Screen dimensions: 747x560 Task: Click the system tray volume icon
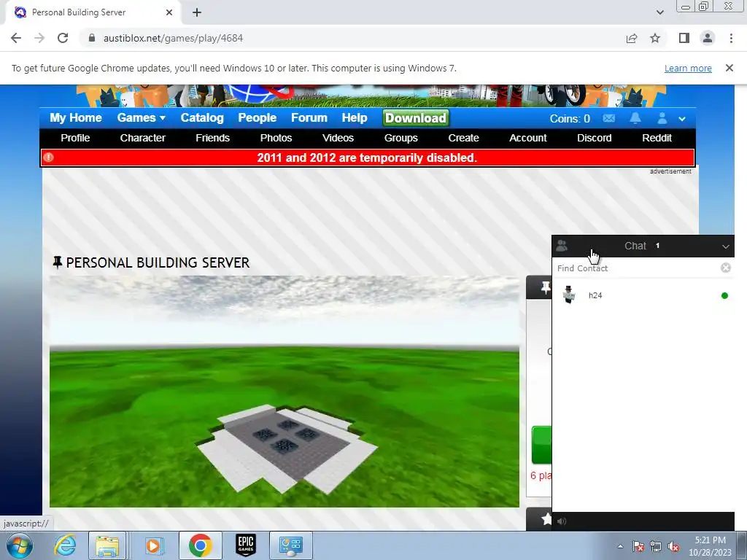coord(673,547)
